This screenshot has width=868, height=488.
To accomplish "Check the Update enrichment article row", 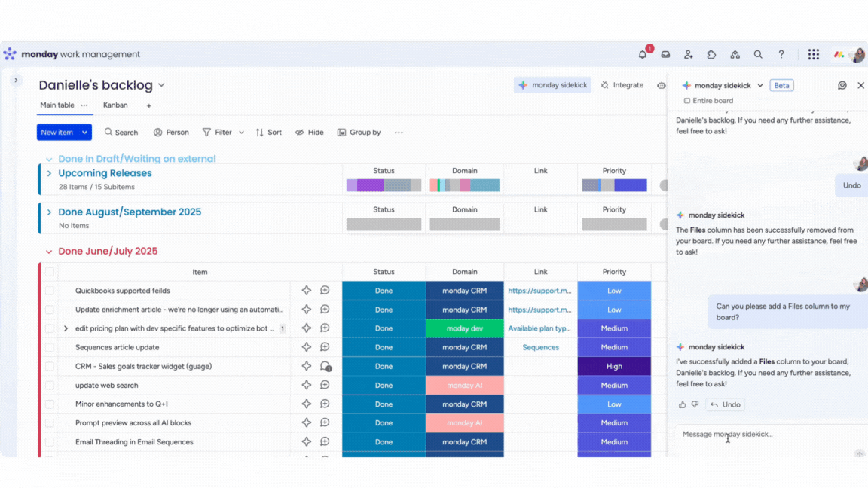I will [50, 310].
